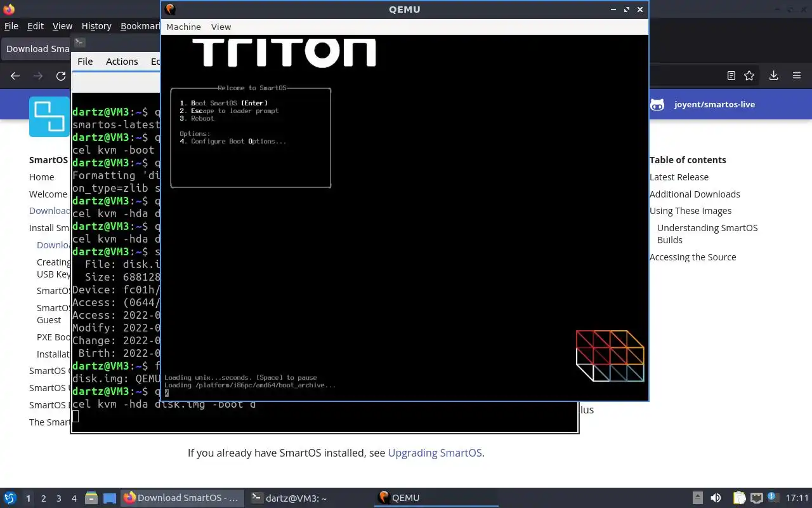The height and width of the screenshot is (508, 812).
Task: Switch to virtual desktop 4
Action: (x=74, y=498)
